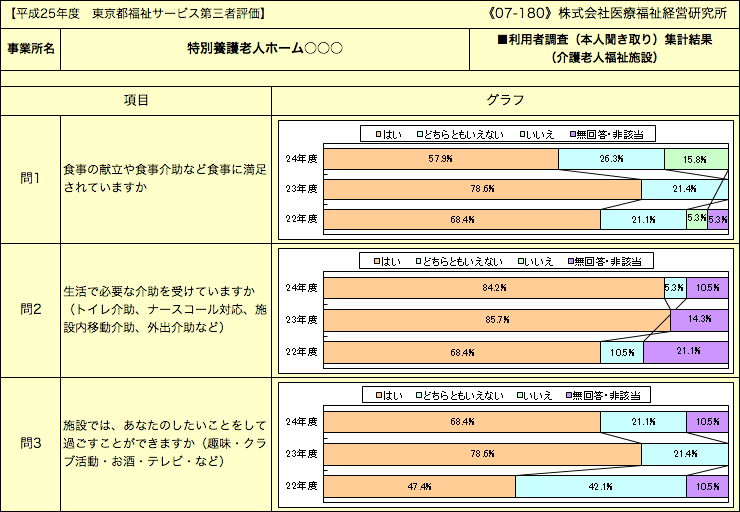Select the 14.3% purple segment in 問2
The width and height of the screenshot is (740, 512).
(699, 320)
